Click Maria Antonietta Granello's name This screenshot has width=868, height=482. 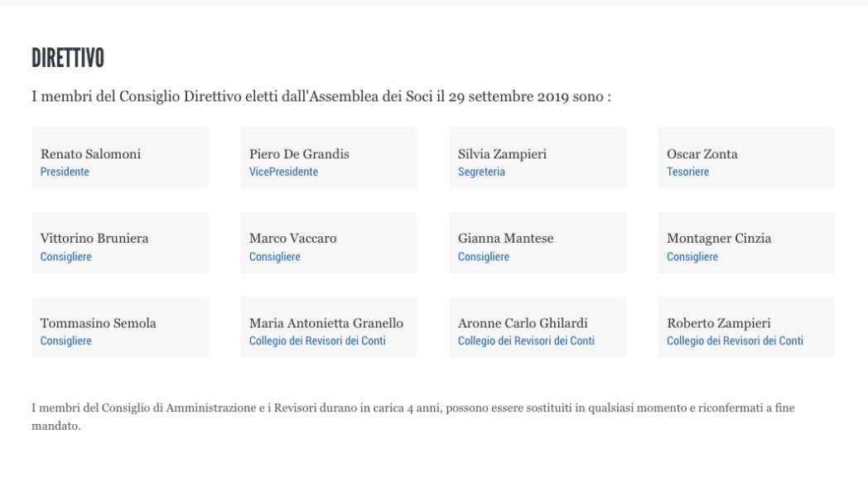tap(326, 323)
